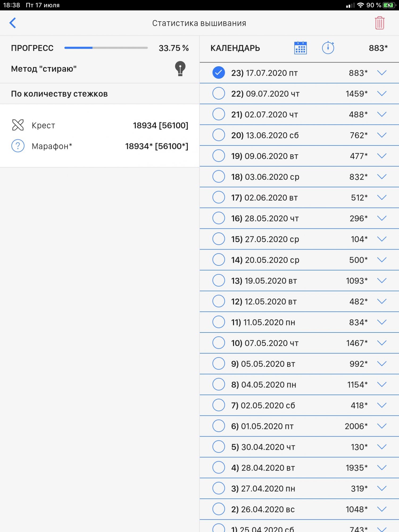
Task: Select the 01.05.2020 session radio circle
Action: click(219, 426)
